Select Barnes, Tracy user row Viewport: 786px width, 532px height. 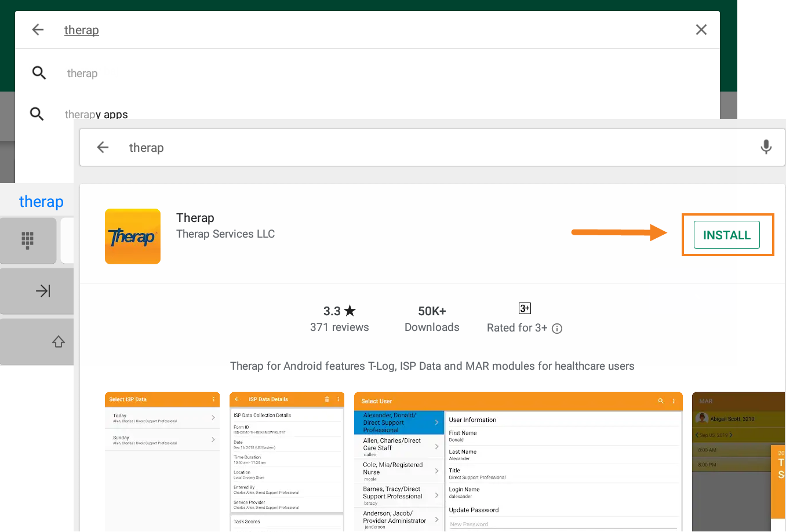[399, 495]
